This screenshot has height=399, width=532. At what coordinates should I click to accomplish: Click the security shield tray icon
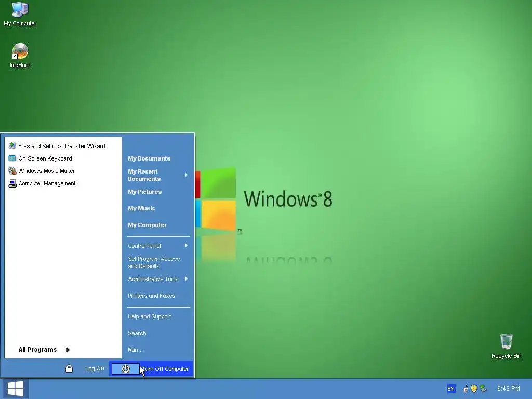click(x=474, y=389)
